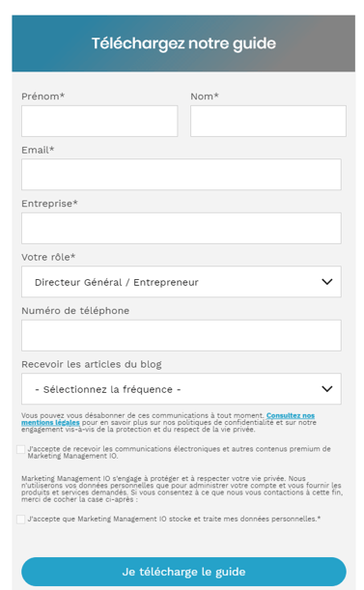Screen dimensions: 364x590
Task: Click the 'Email*' field label
Action: point(38,150)
